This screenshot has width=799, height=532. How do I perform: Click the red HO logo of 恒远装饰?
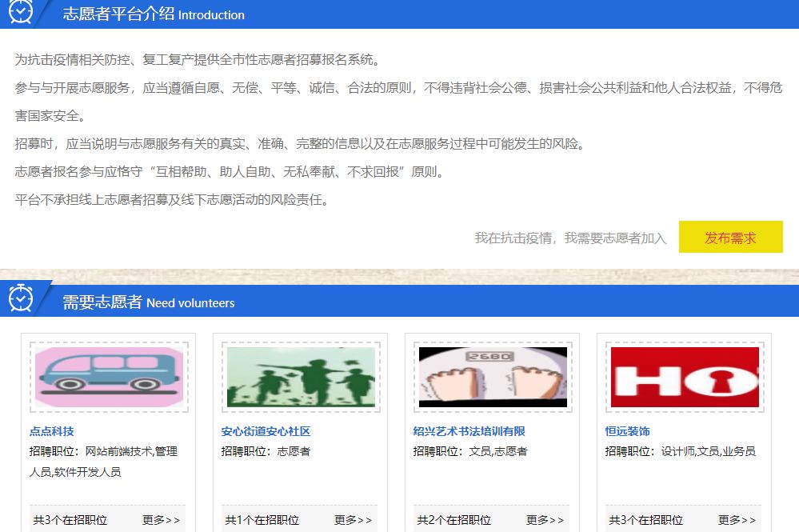[684, 376]
